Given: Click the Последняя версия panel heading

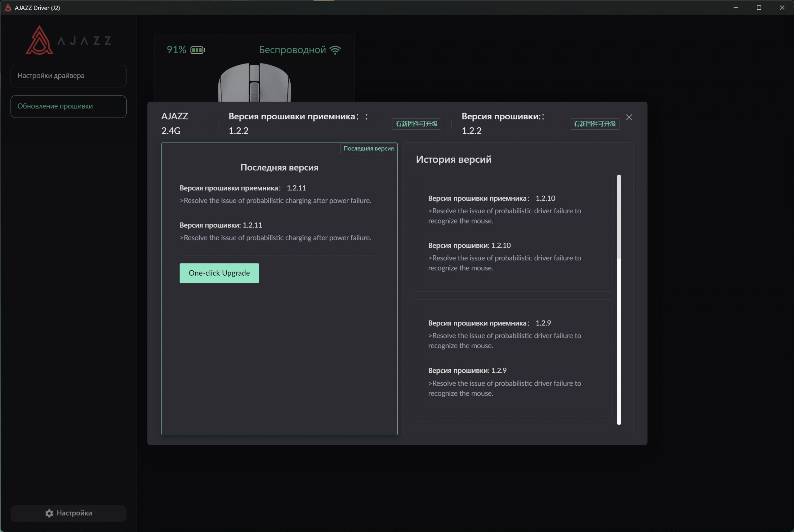Looking at the screenshot, I should coord(279,168).
